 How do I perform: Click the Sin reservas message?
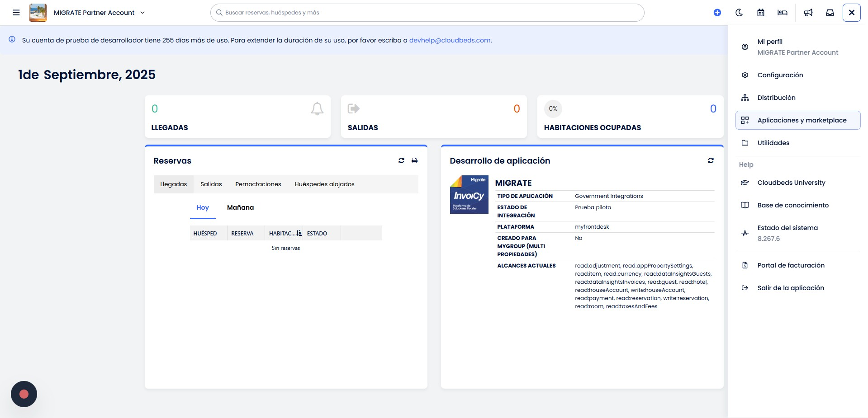(286, 248)
